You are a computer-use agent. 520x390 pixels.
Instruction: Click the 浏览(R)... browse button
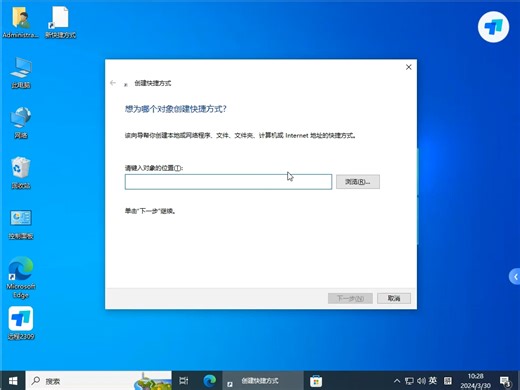click(x=358, y=182)
